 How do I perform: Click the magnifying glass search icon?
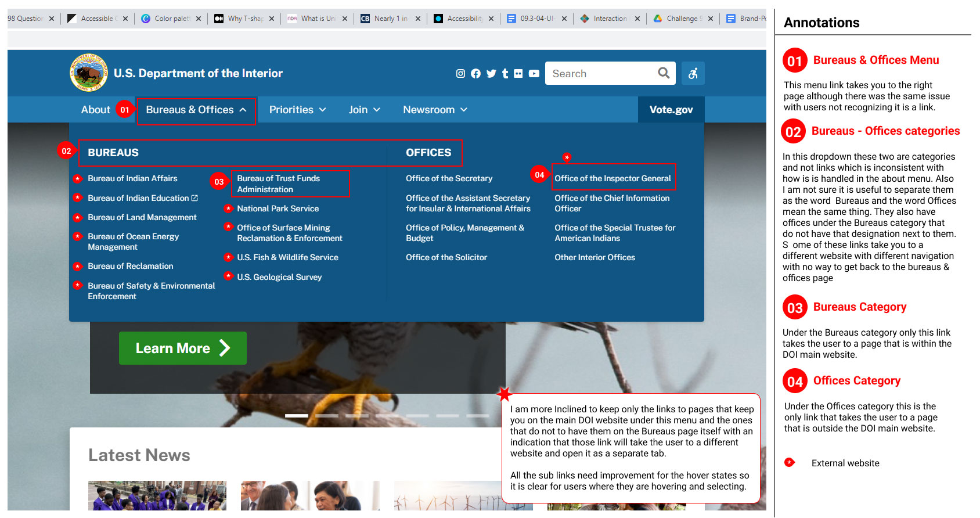coord(664,73)
